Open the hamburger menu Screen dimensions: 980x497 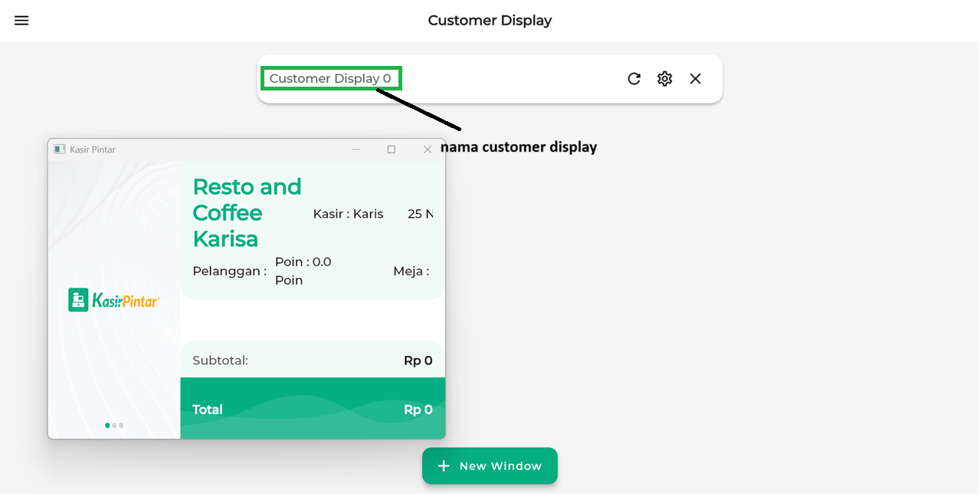pyautogui.click(x=21, y=21)
